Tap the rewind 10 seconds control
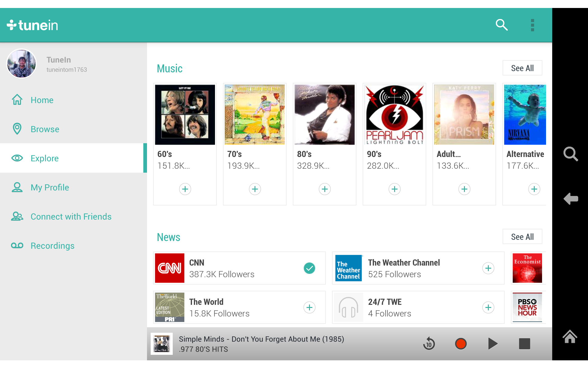The width and height of the screenshot is (588, 368). [x=429, y=343]
